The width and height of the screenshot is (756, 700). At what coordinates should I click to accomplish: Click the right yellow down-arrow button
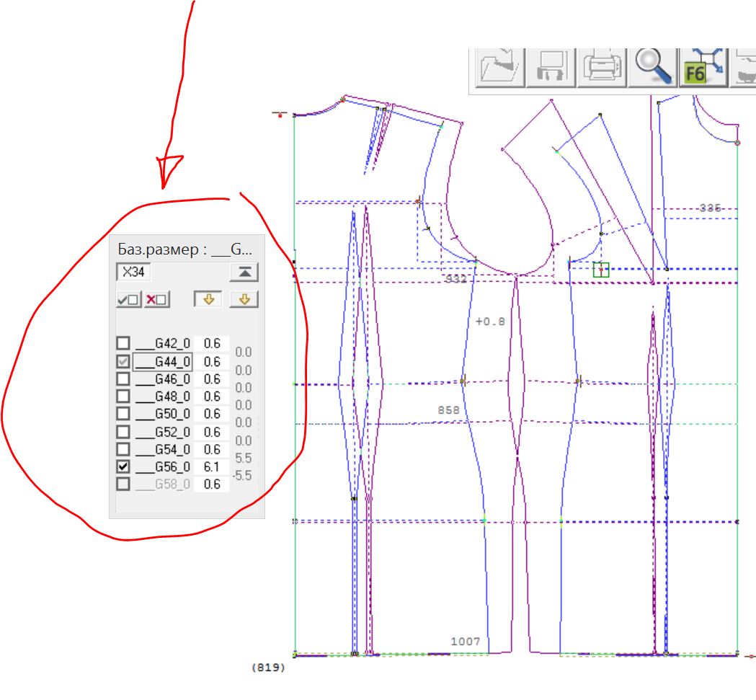[244, 299]
